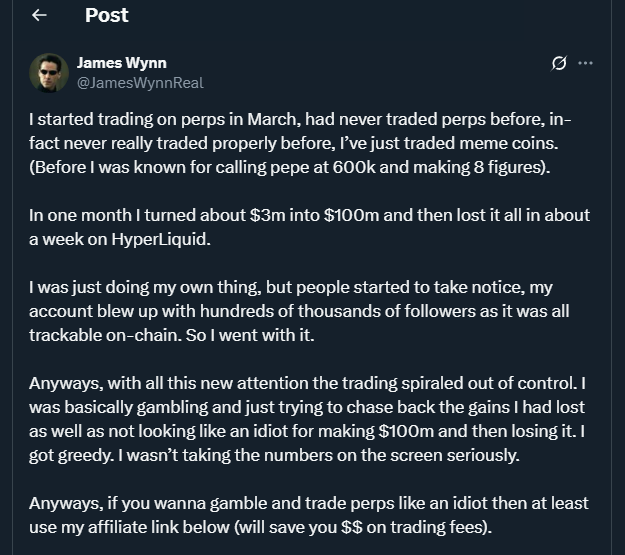
Task: Go back using the left arrow
Action: click(x=39, y=15)
